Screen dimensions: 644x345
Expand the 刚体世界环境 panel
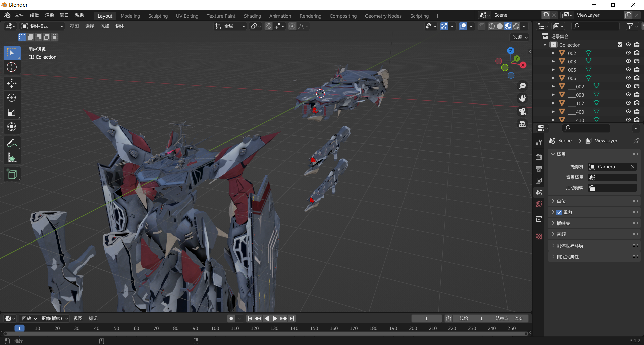coord(594,246)
